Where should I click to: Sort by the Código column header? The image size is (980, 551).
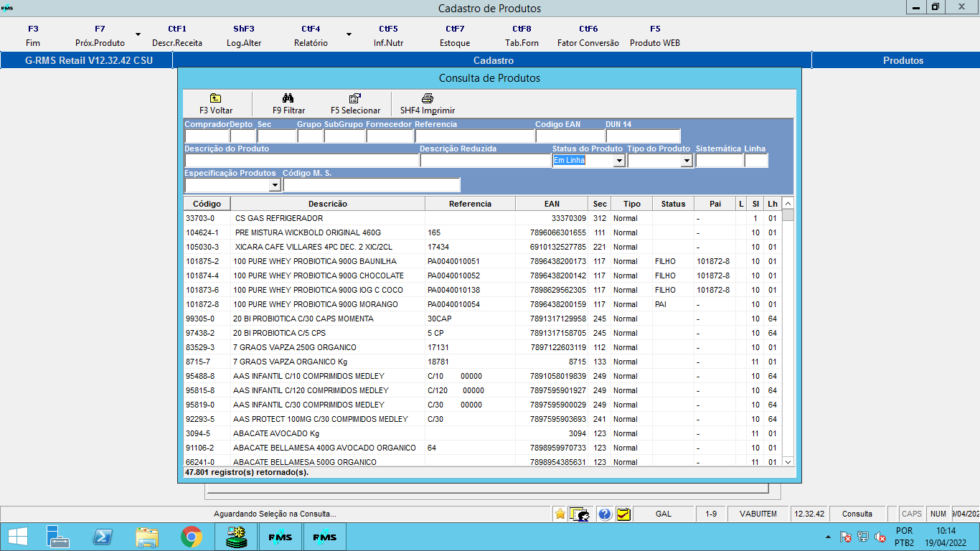point(207,204)
